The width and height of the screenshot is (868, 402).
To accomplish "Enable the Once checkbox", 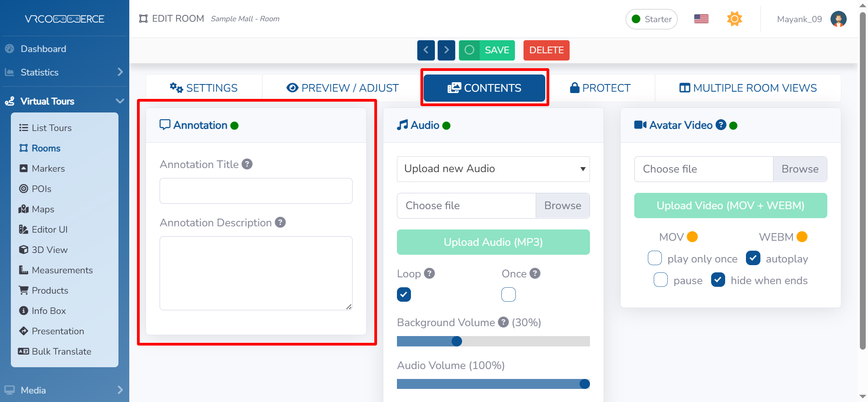I will click(x=508, y=294).
